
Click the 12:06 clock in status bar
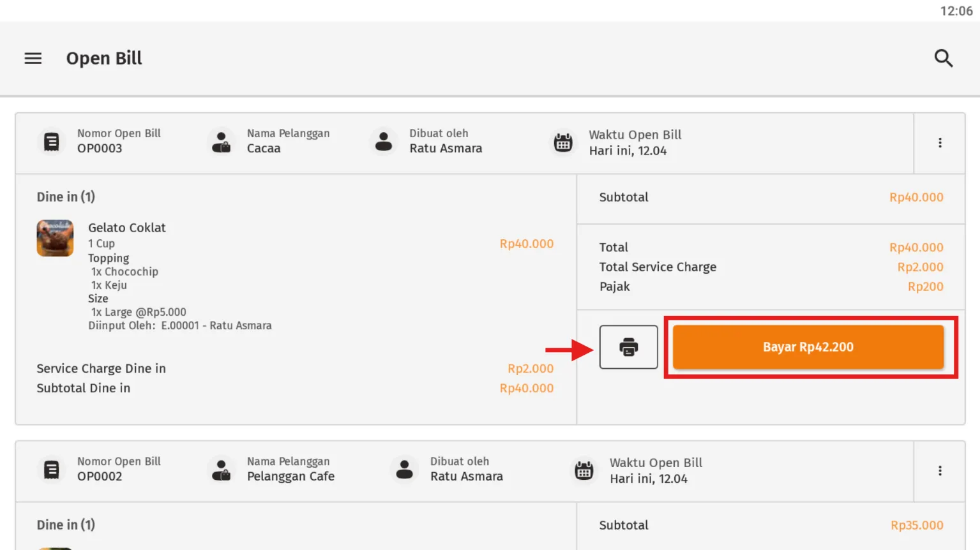click(x=956, y=11)
